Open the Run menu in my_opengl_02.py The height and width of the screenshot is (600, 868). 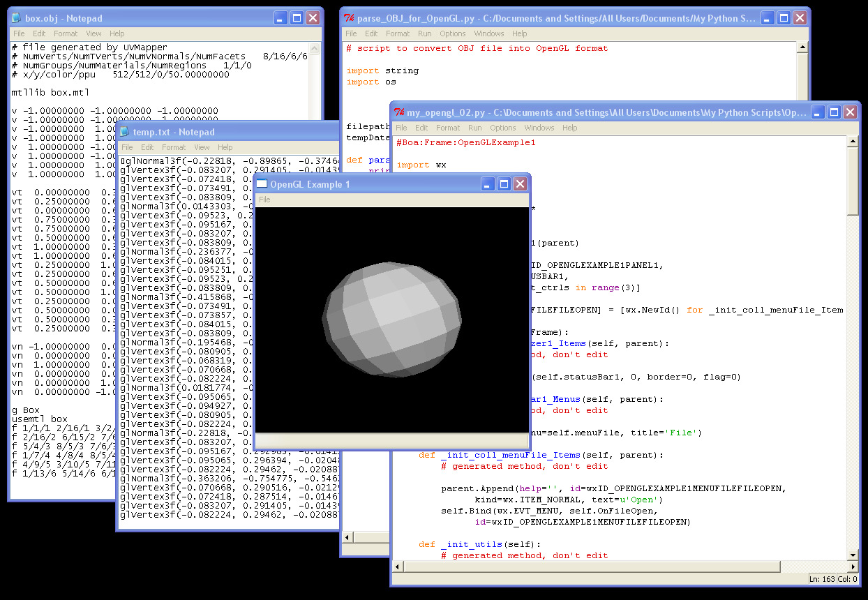tap(474, 128)
